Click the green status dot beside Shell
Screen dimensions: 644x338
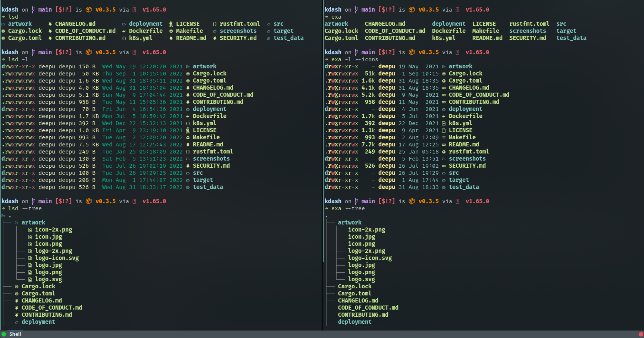coord(4,334)
